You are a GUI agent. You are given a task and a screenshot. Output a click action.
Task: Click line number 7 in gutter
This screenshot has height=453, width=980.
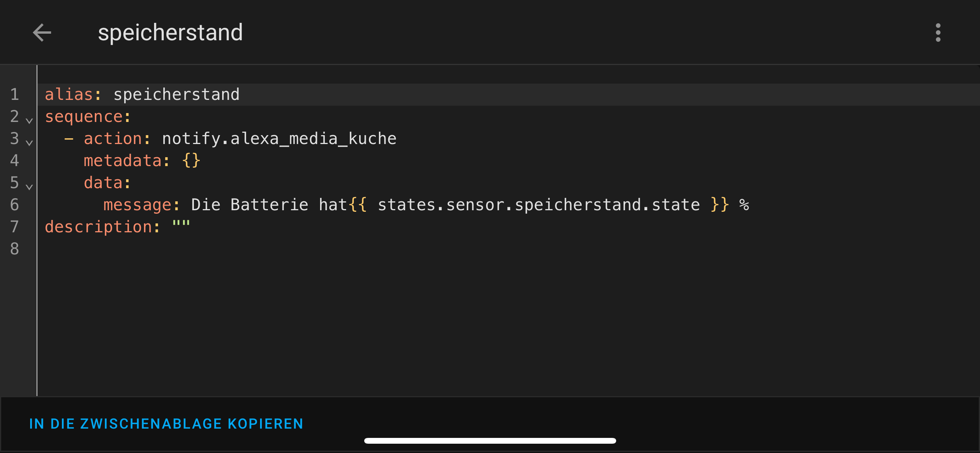tap(15, 227)
